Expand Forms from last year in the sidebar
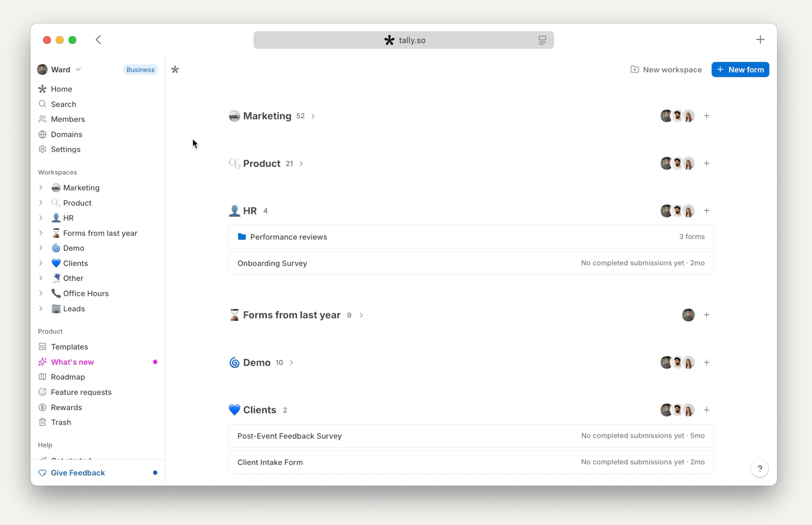The image size is (812, 525). 40,233
